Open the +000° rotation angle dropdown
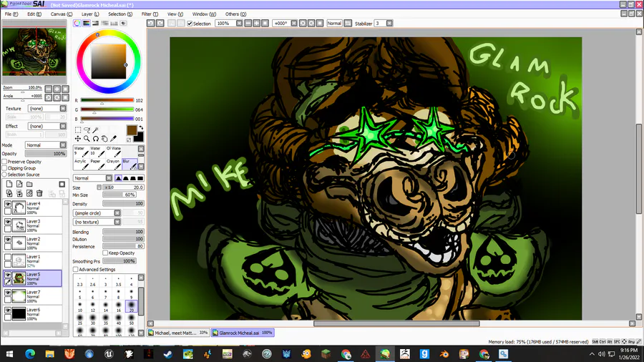 pos(294,24)
